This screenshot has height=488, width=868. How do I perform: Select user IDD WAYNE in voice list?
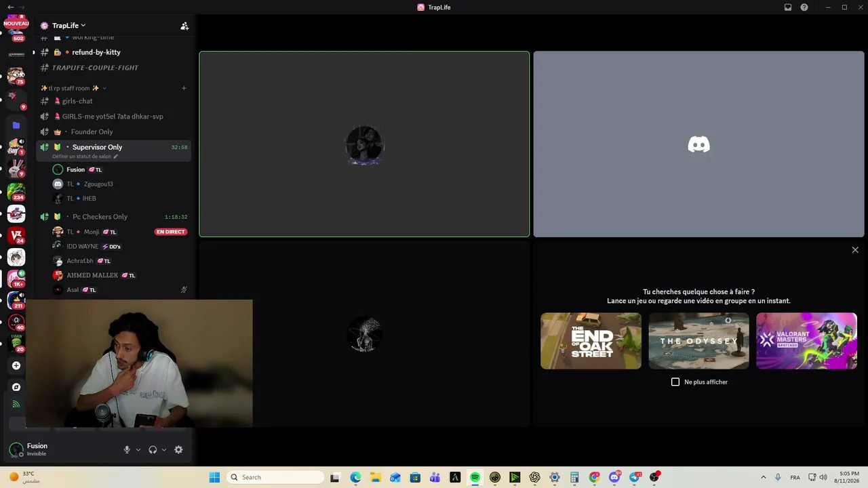click(83, 247)
